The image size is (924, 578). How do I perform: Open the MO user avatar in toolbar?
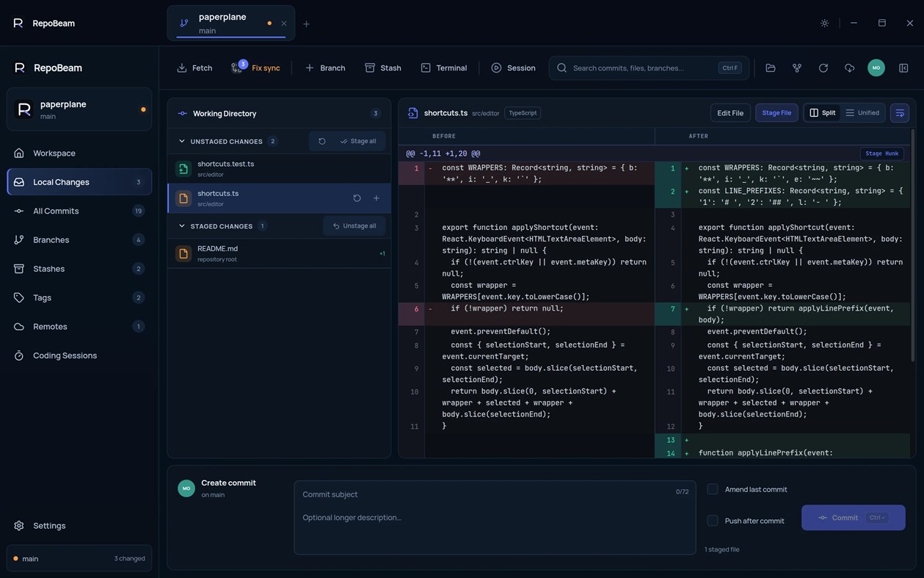876,68
